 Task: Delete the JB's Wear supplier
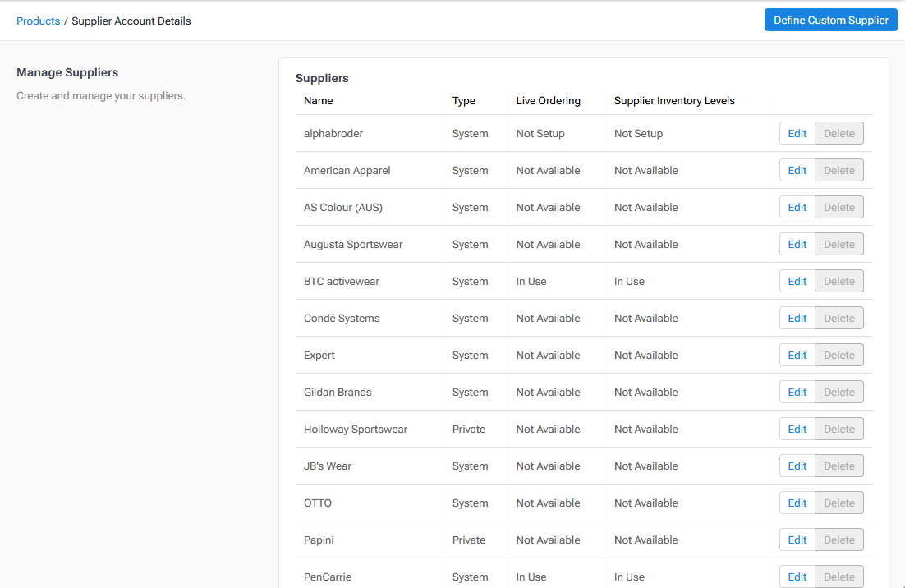coord(838,466)
